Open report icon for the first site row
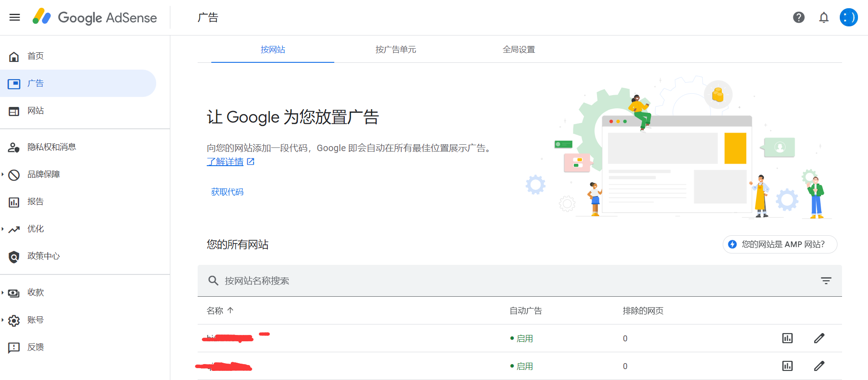868x380 pixels. click(x=787, y=338)
